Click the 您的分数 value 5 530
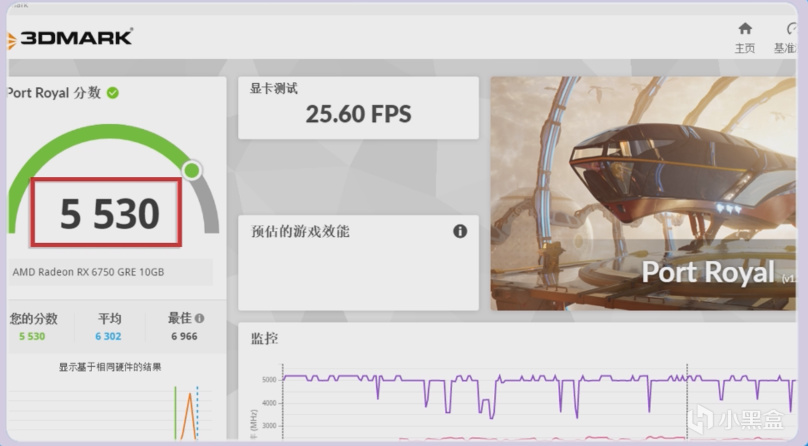The width and height of the screenshot is (808, 446). (x=32, y=336)
